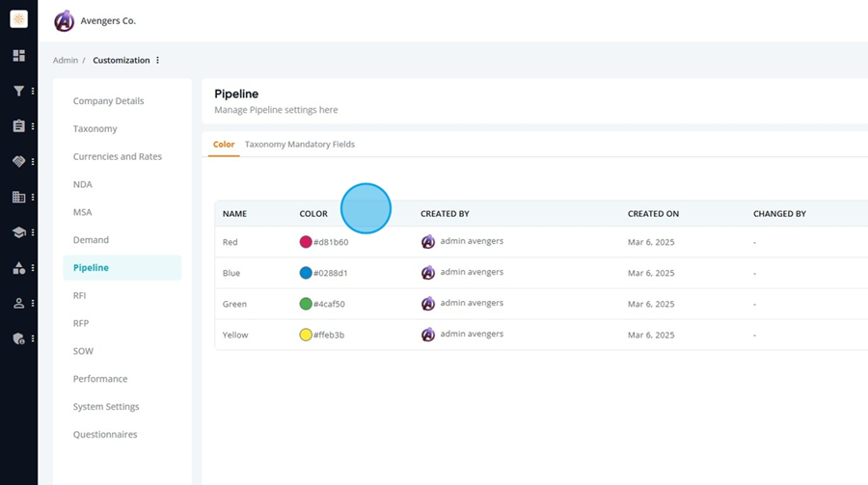Click the Admin breadcrumb link
Viewport: 868px width, 485px height.
[x=66, y=60]
